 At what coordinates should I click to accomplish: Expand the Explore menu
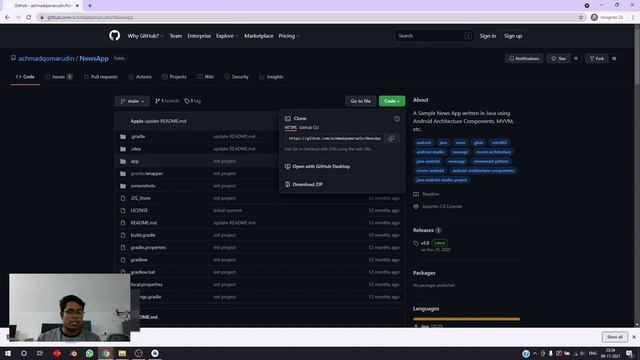pyautogui.click(x=227, y=36)
